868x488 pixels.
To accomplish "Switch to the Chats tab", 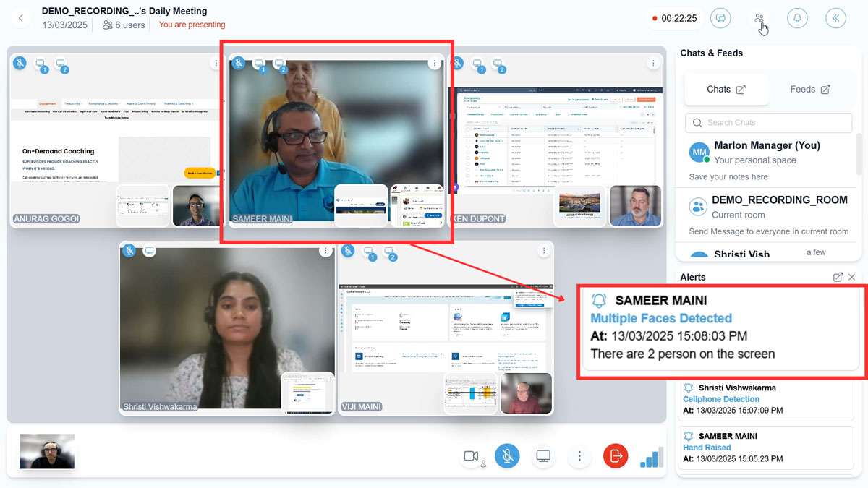I will [726, 90].
